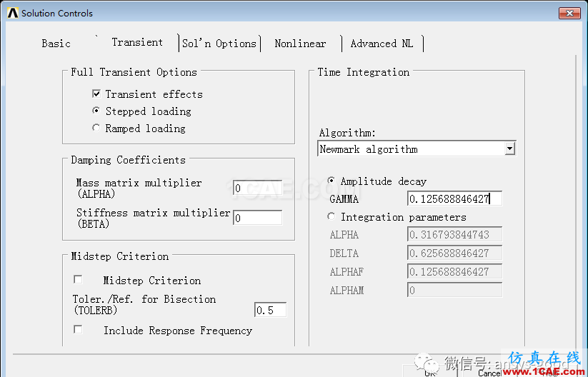Click the Damping Coefficients group label
The width and height of the screenshot is (588, 377).
129,160
